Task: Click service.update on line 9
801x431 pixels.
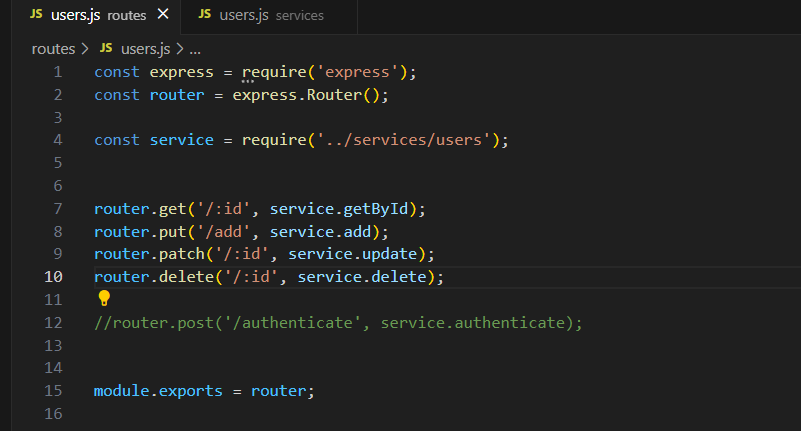Action: 352,254
